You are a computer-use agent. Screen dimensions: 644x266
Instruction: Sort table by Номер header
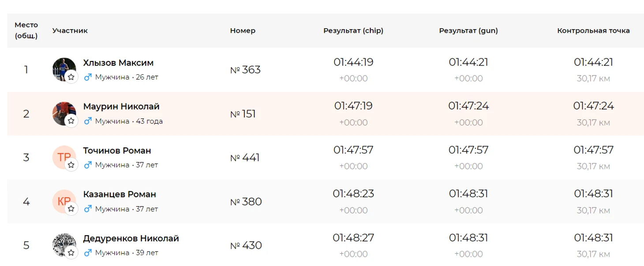pyautogui.click(x=243, y=31)
